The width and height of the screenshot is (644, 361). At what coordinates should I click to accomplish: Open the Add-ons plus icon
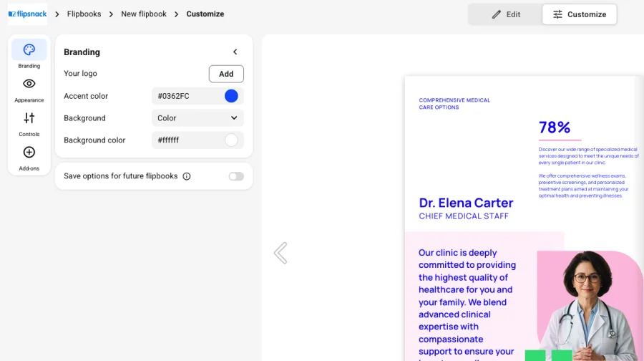click(x=29, y=152)
